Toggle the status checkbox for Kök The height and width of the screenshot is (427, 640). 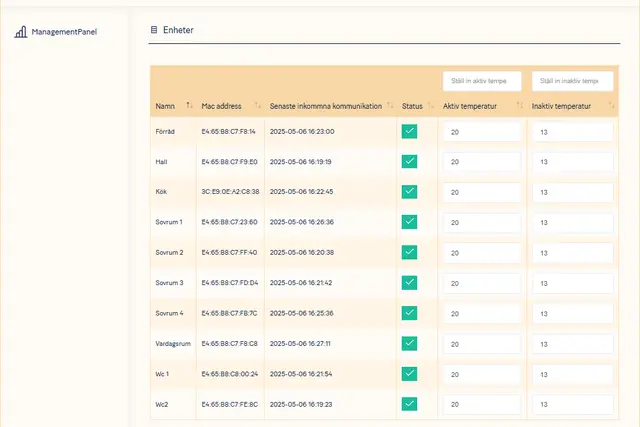[x=409, y=191]
